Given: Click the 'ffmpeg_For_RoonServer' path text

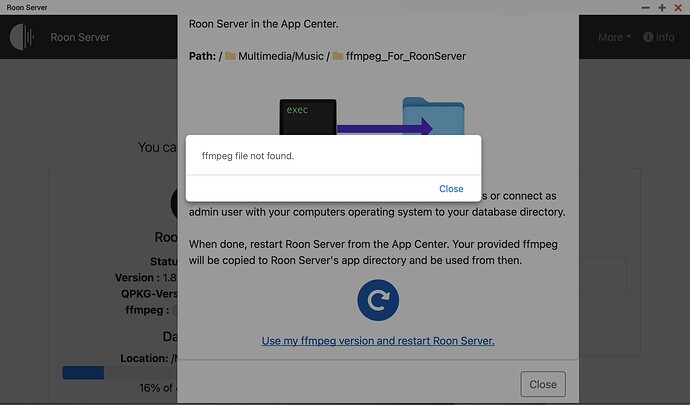Looking at the screenshot, I should (x=406, y=56).
